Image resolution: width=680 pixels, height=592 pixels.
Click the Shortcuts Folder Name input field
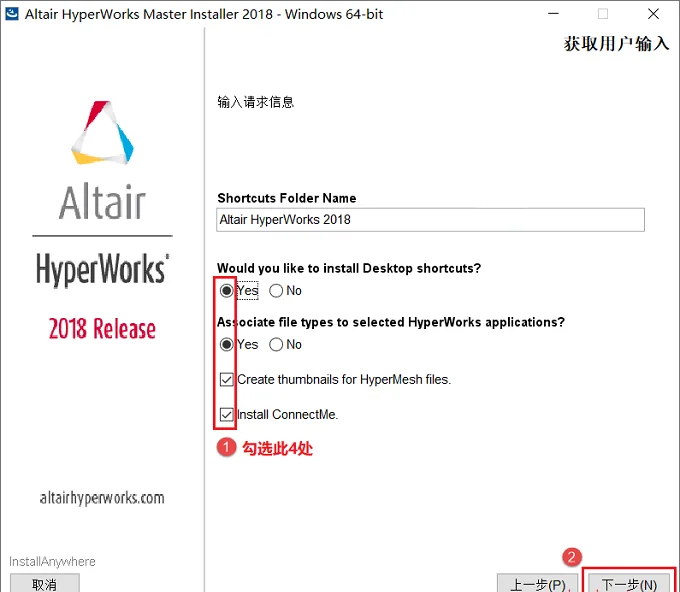pyautogui.click(x=430, y=220)
